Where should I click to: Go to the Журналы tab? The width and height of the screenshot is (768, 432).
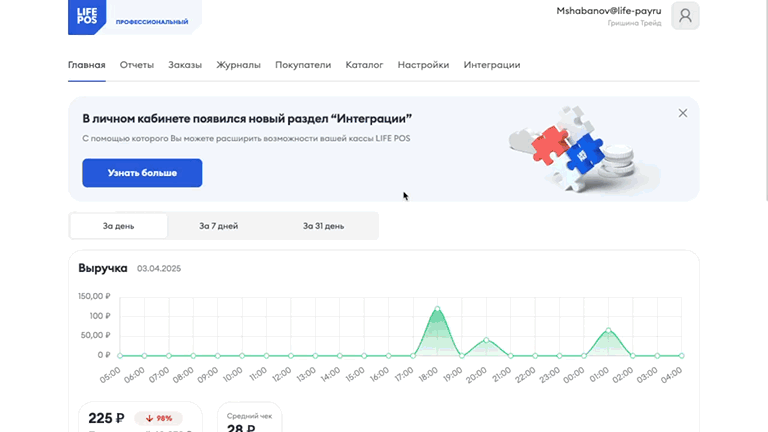pyautogui.click(x=239, y=65)
